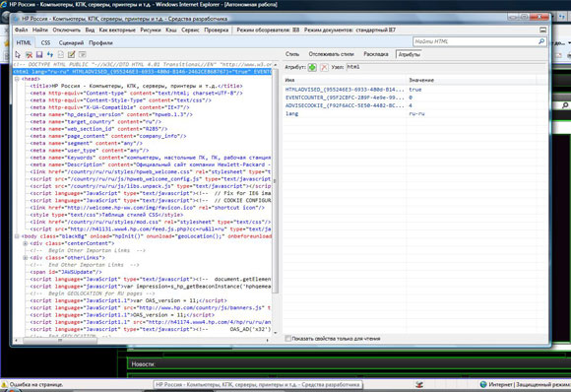571x392 pixels.
Task: Open the Стиль pane tab
Action: (292, 54)
